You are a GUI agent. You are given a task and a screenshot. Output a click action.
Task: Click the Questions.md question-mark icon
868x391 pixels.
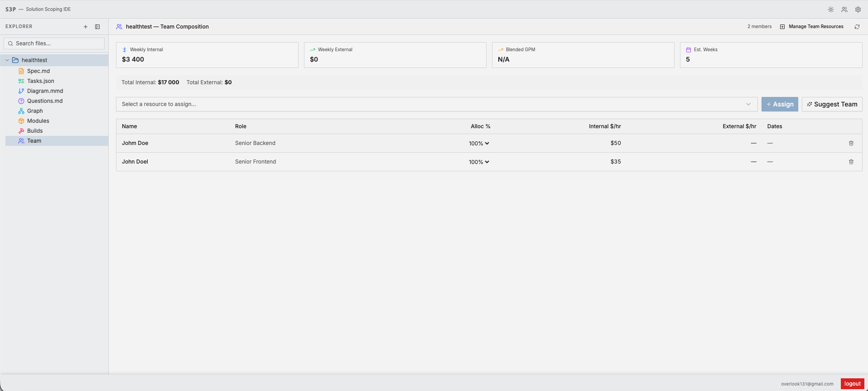click(21, 101)
